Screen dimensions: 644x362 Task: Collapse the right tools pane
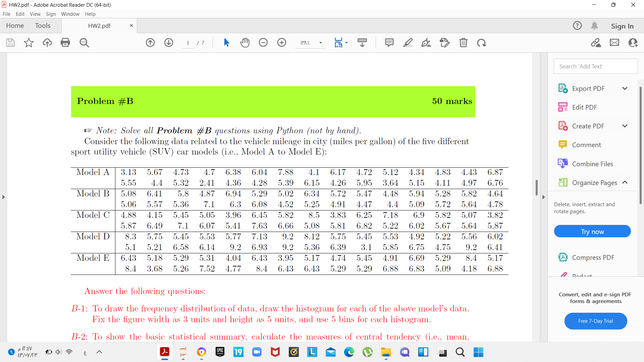click(x=543, y=197)
